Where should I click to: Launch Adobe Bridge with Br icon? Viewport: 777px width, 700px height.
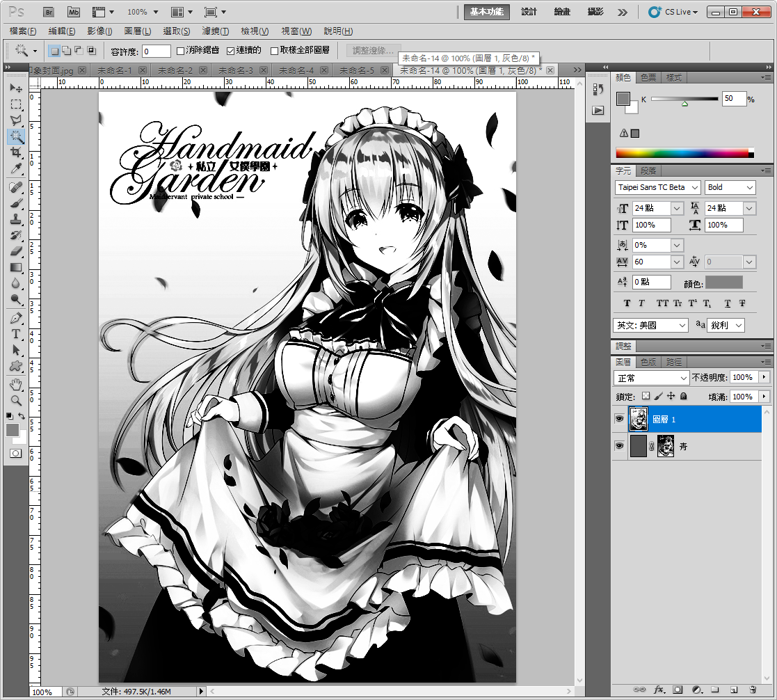click(x=49, y=12)
